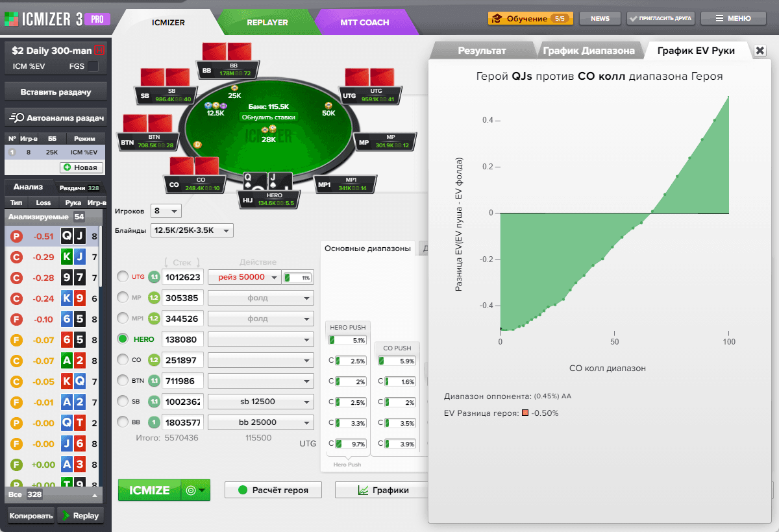Click Автоанализ раздач button
779x532 pixels.
(55, 118)
